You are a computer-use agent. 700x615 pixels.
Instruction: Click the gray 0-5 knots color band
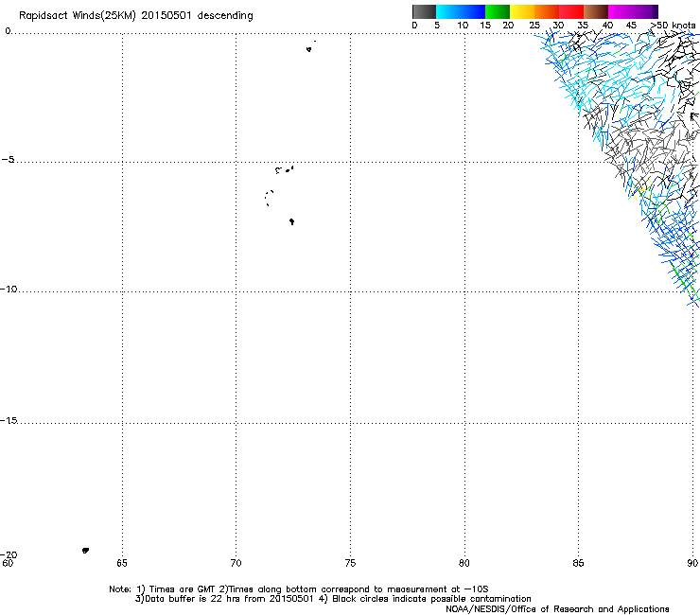click(x=424, y=11)
